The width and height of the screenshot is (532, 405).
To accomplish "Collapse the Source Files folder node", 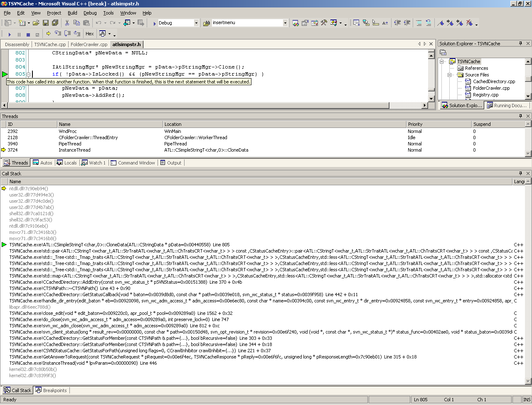I will [450, 75].
